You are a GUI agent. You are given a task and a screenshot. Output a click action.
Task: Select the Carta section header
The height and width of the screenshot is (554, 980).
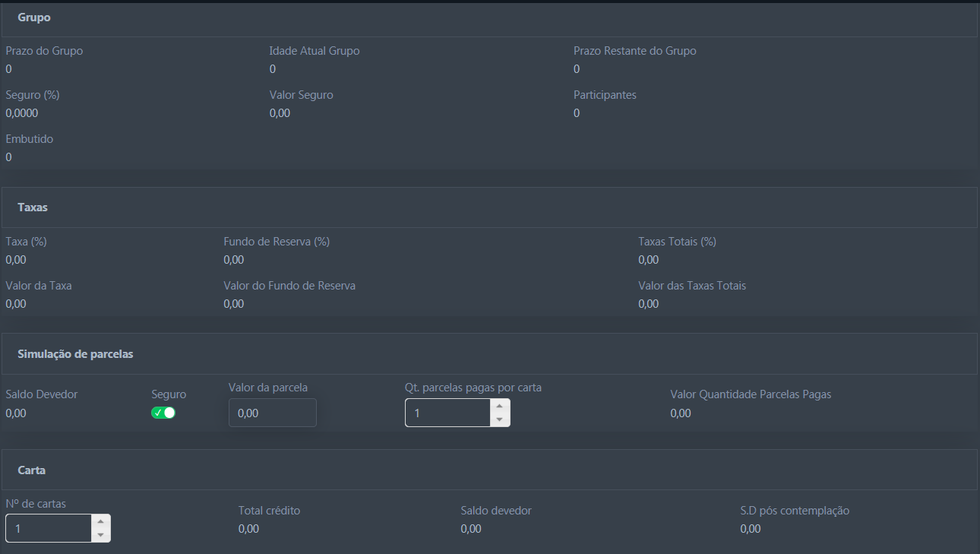[x=32, y=470]
